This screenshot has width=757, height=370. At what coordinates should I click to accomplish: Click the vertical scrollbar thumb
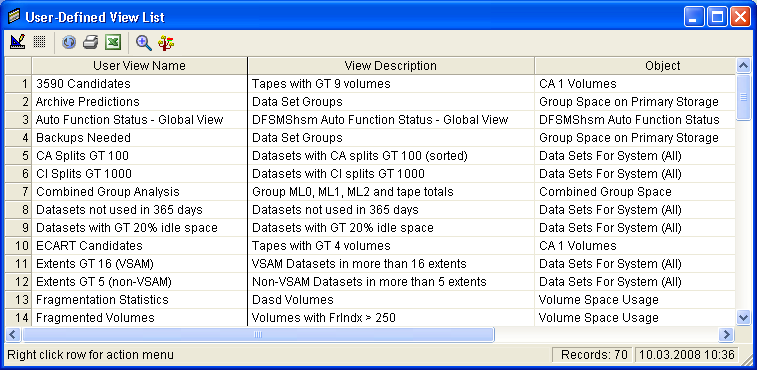[x=743, y=97]
